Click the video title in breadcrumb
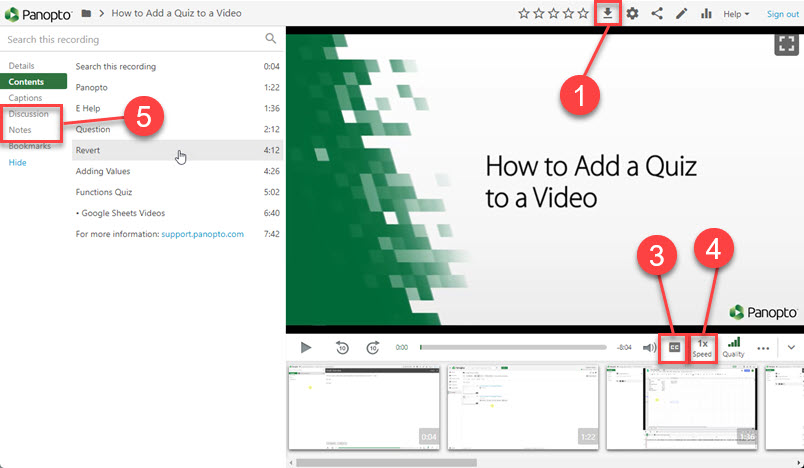This screenshot has width=804, height=468. 176,13
